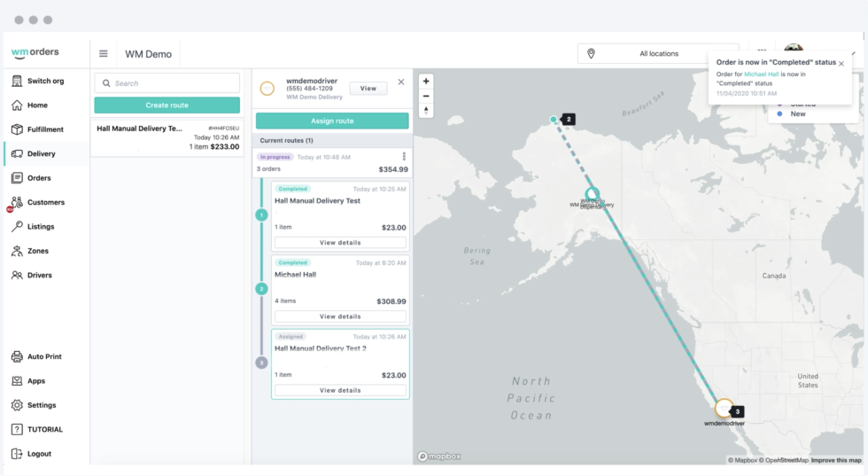Click the route search field
The width and height of the screenshot is (868, 476).
tap(167, 83)
